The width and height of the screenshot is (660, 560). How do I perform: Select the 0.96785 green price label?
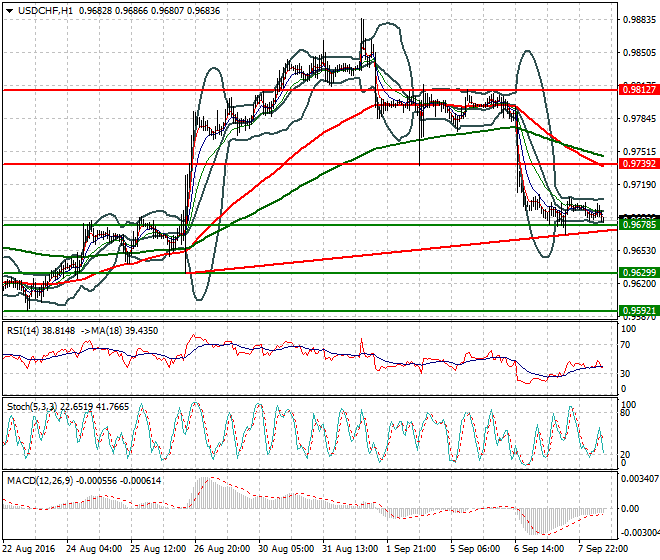coord(639,224)
